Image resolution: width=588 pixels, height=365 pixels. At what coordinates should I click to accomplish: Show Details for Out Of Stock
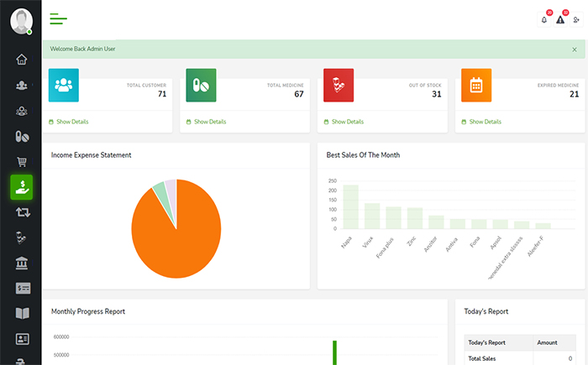[x=348, y=122]
